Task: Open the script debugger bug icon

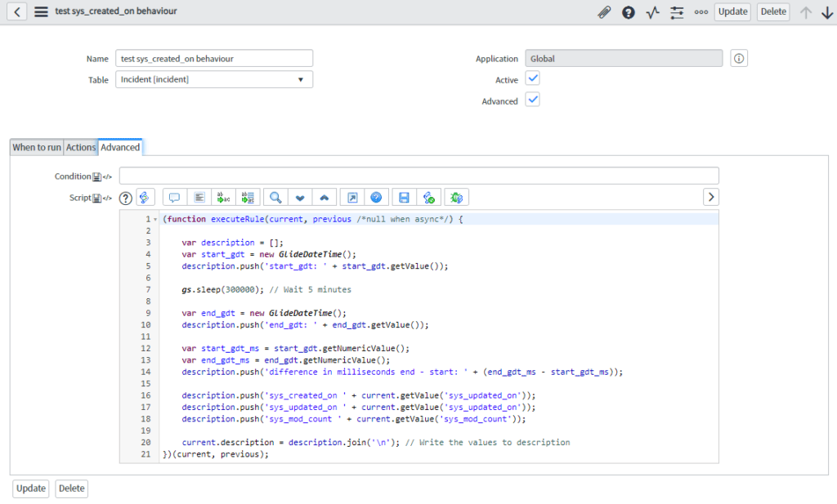Action: coord(456,196)
